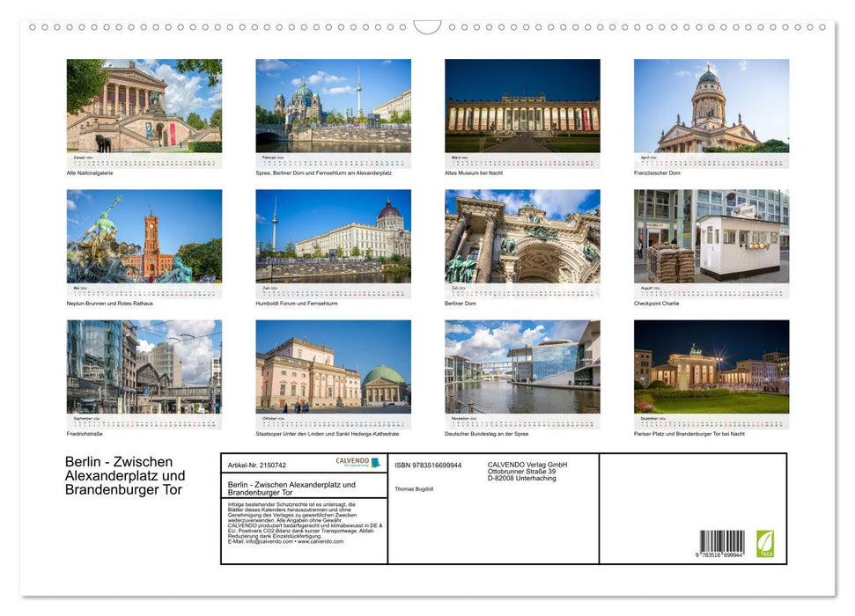The image size is (855, 616).
Task: Select the Deutscher Bundestag an der Spree photo
Action: tap(522, 370)
